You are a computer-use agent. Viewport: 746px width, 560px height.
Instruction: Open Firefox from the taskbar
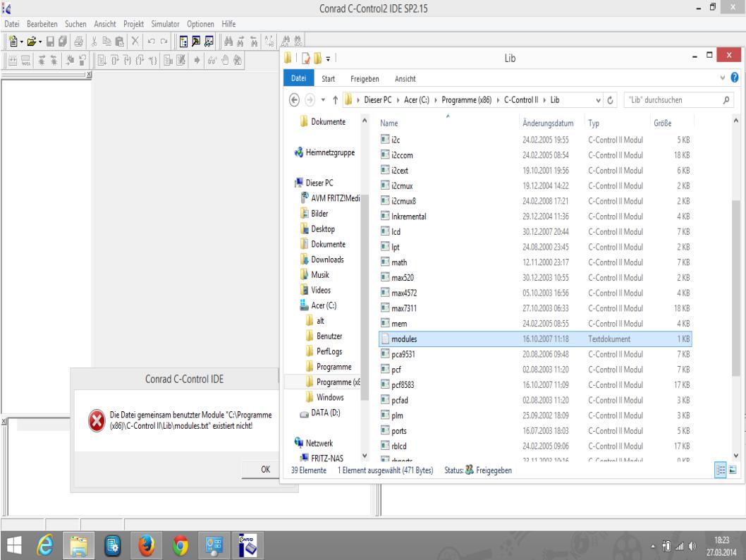coord(148,543)
